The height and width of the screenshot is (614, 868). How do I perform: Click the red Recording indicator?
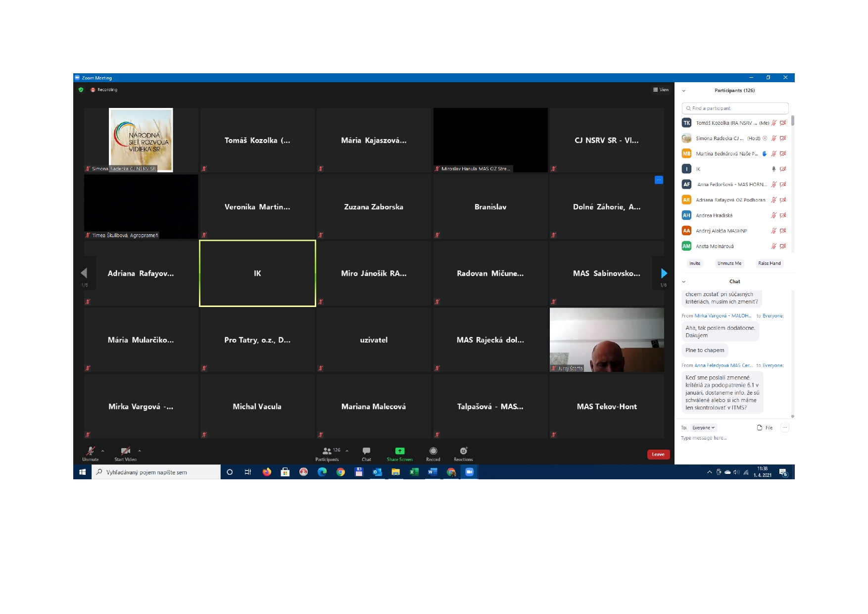(104, 90)
